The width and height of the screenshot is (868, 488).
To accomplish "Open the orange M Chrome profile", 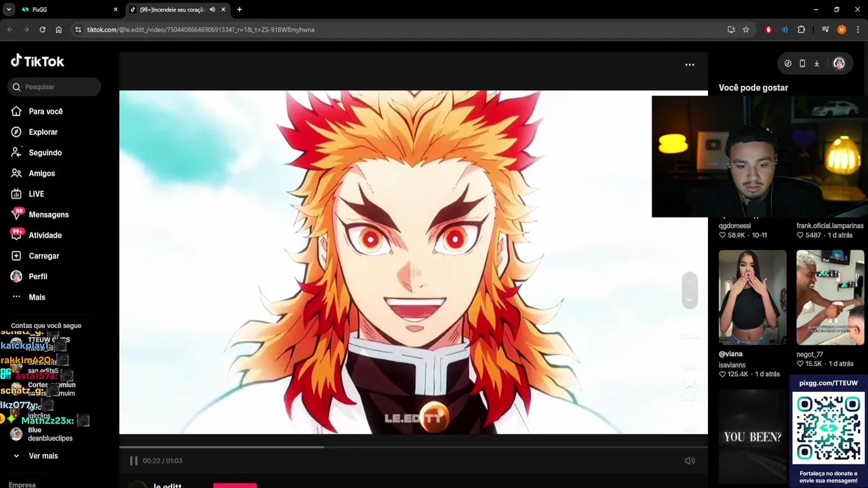I will (842, 30).
